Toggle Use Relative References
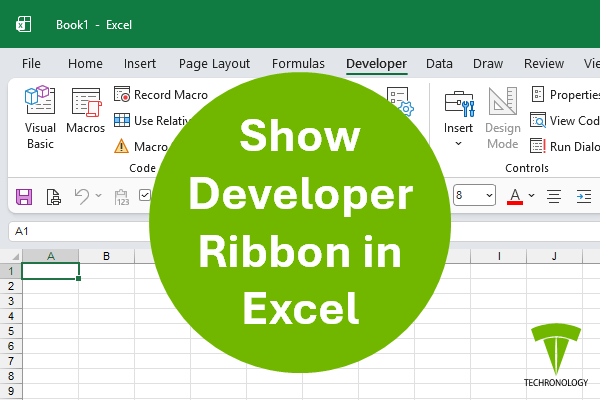Viewport: 600px width, 400px height. pos(153,121)
